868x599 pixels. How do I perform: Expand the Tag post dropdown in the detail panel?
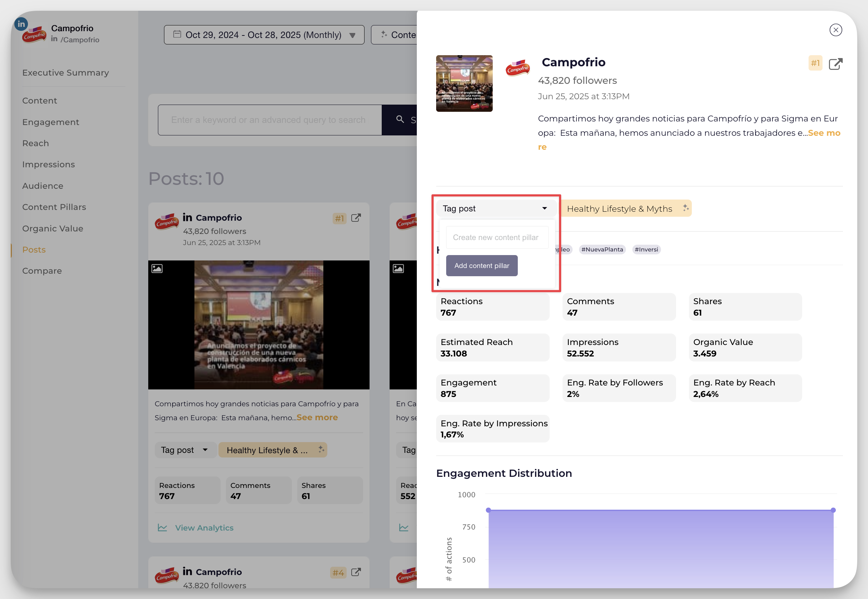point(496,208)
